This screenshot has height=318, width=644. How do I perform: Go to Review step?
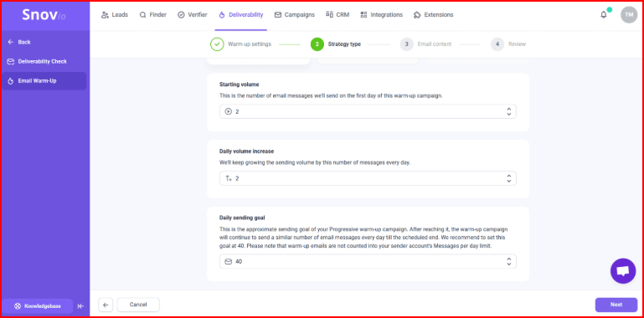click(508, 44)
